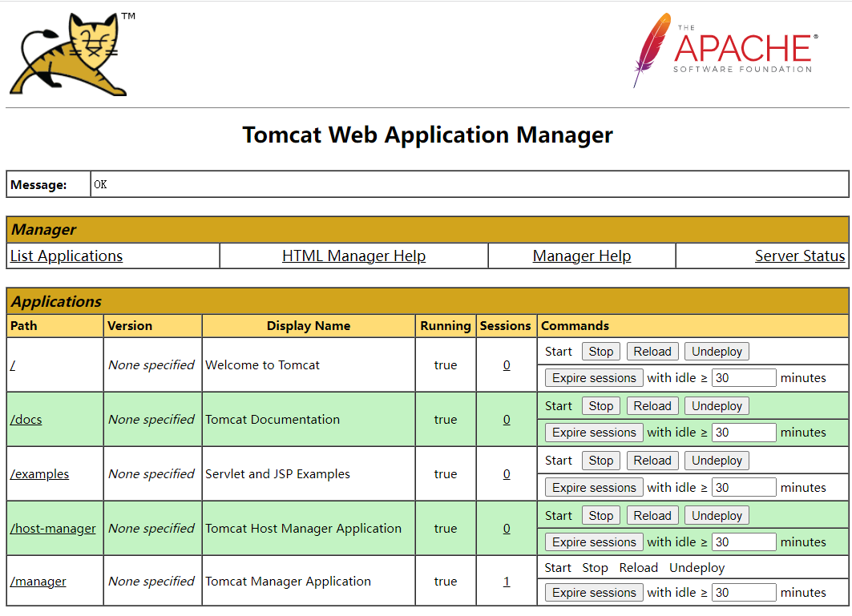View sessions count for root application
Viewport: 852px width, 616px height.
click(507, 365)
